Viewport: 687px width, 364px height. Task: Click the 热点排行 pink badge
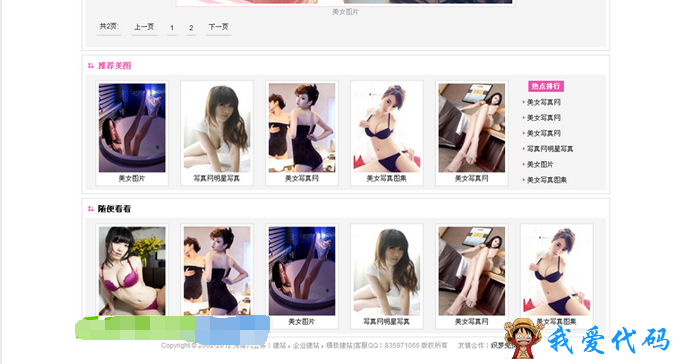click(x=546, y=86)
